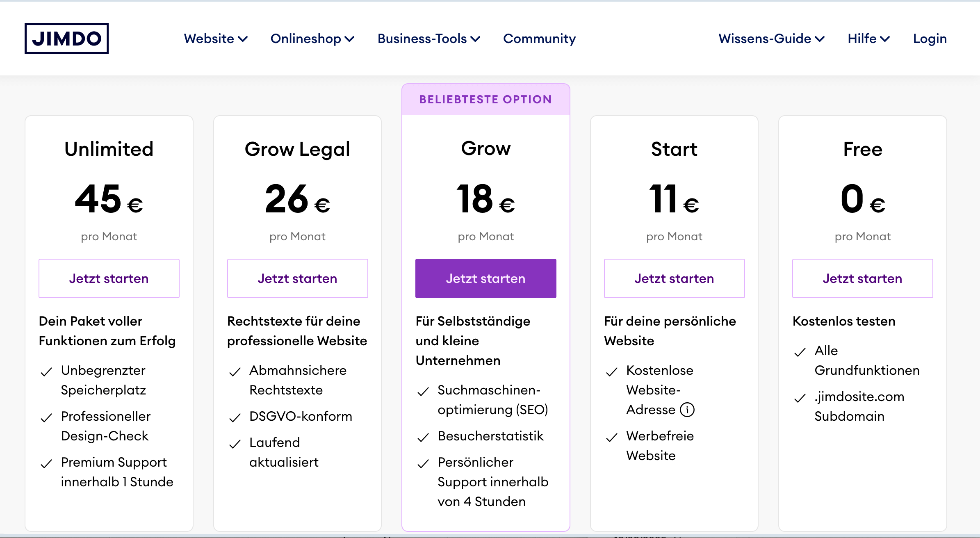Click the Grow plan title
The width and height of the screenshot is (980, 538).
(x=486, y=148)
